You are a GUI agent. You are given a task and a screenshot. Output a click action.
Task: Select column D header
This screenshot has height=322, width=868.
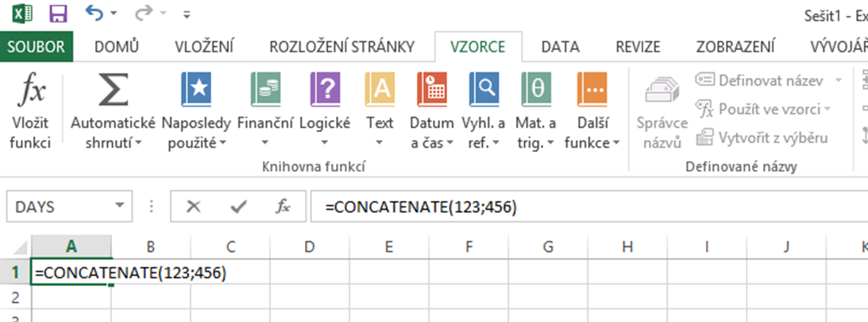click(x=310, y=246)
